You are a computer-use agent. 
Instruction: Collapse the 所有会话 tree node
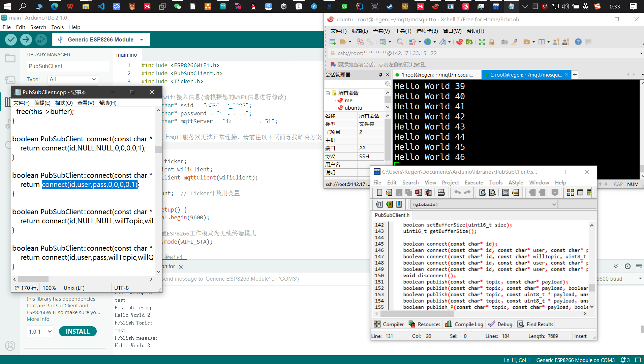(328, 93)
